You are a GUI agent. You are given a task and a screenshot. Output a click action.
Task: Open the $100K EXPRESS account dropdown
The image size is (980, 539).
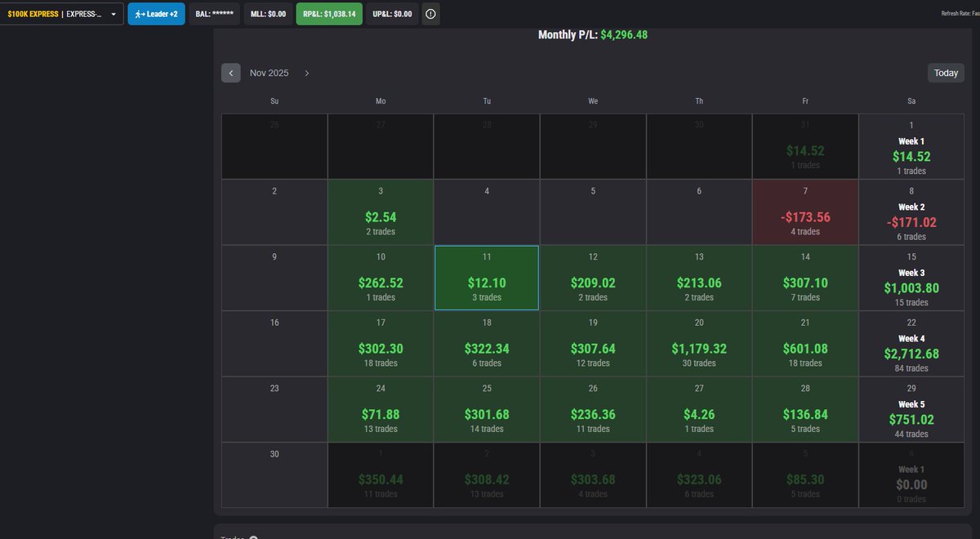61,14
